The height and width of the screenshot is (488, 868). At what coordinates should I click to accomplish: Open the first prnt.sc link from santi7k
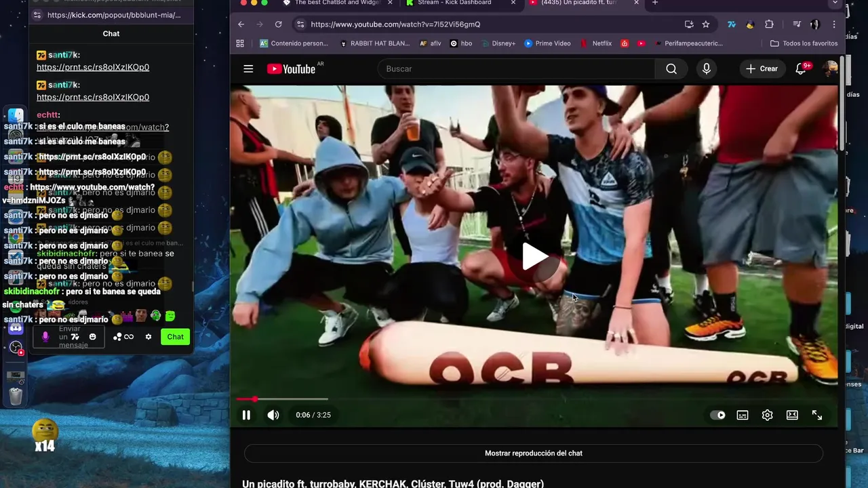[x=93, y=67]
